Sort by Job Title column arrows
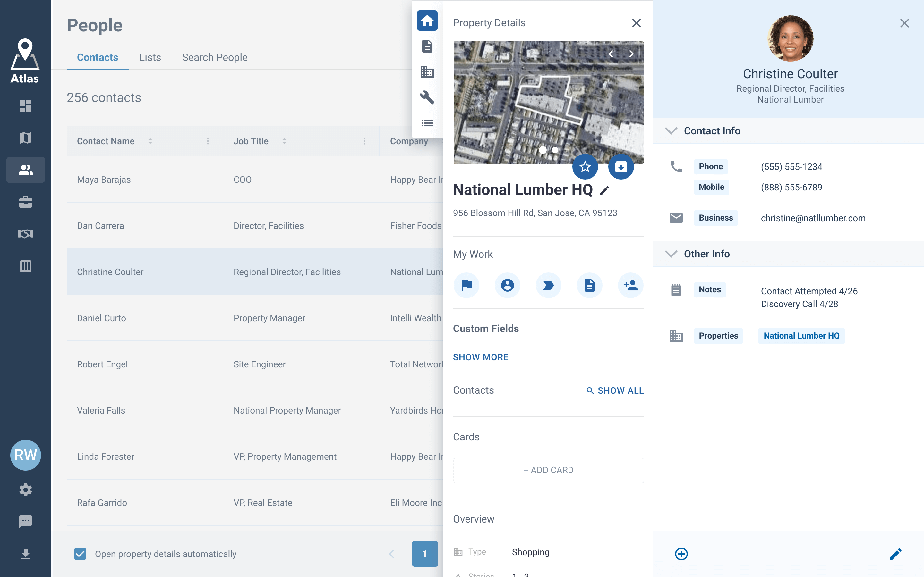 pos(284,141)
